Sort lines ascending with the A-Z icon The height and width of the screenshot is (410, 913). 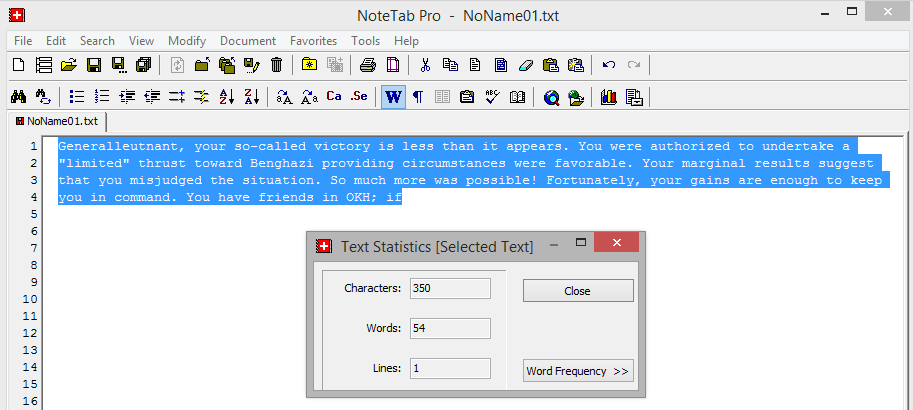[227, 97]
